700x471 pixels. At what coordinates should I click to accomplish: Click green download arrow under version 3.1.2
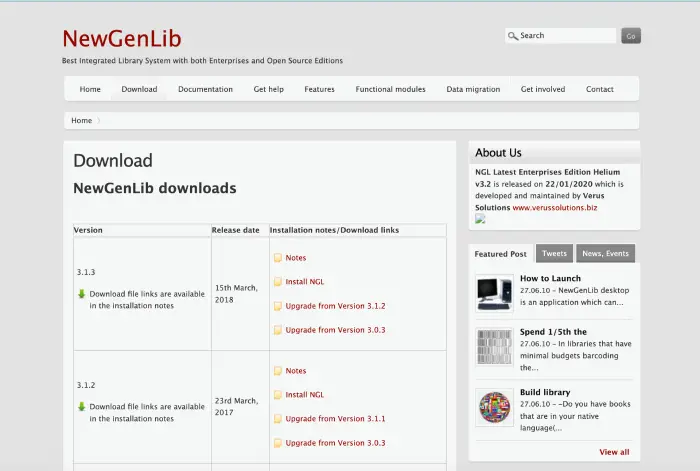pos(81,407)
